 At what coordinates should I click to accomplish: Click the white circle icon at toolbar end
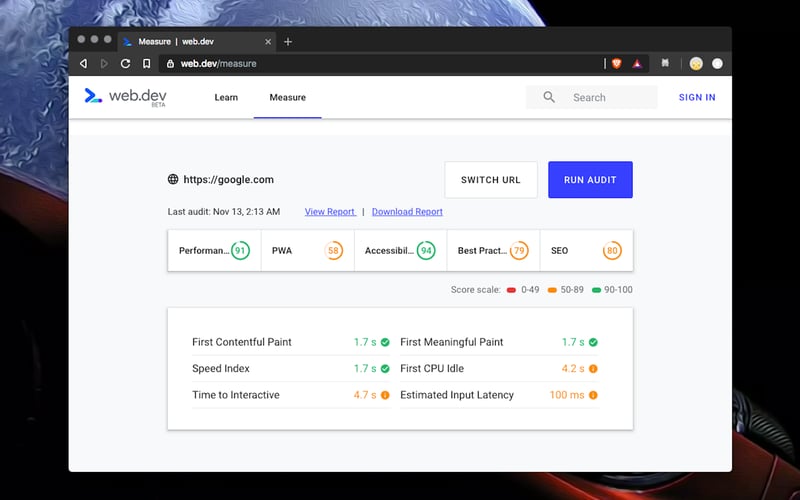pos(717,64)
